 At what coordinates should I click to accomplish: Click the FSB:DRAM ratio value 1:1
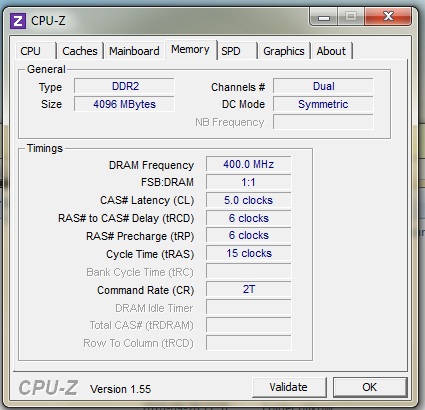click(249, 182)
